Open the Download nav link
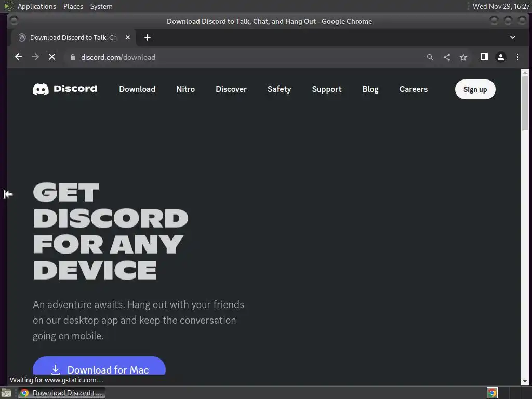This screenshot has width=532, height=399. point(137,89)
